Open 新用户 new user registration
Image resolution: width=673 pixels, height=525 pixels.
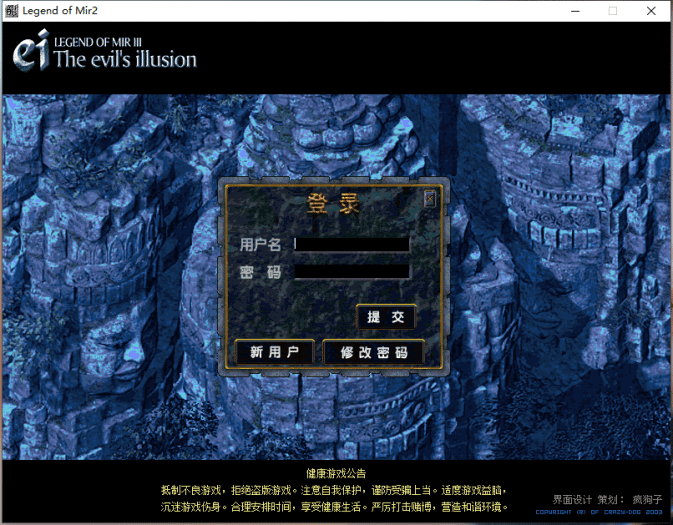[x=274, y=352]
